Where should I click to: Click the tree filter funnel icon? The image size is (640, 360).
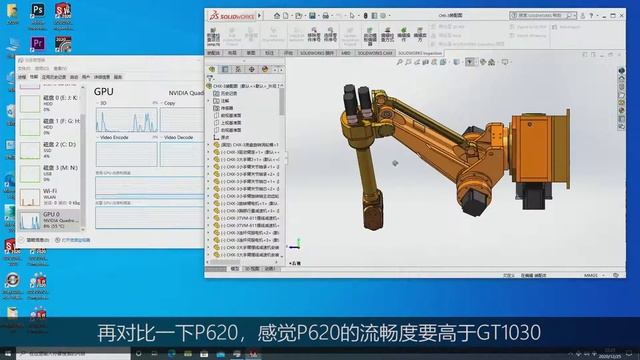point(210,78)
